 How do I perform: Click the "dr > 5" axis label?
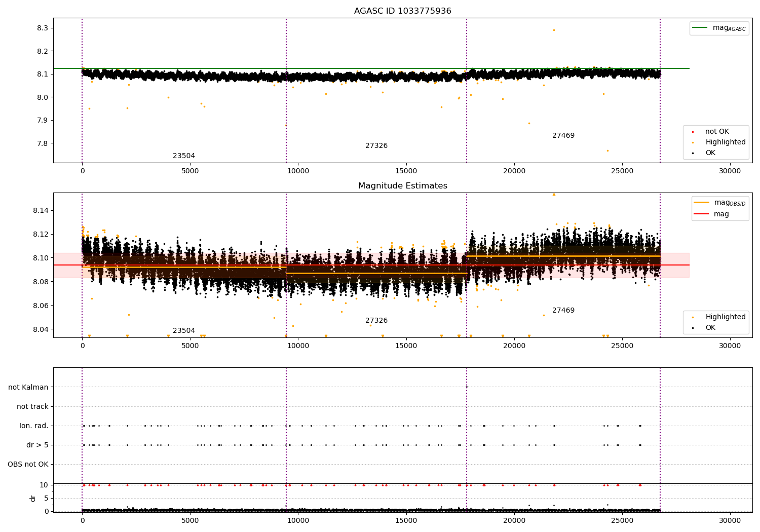[37, 445]
